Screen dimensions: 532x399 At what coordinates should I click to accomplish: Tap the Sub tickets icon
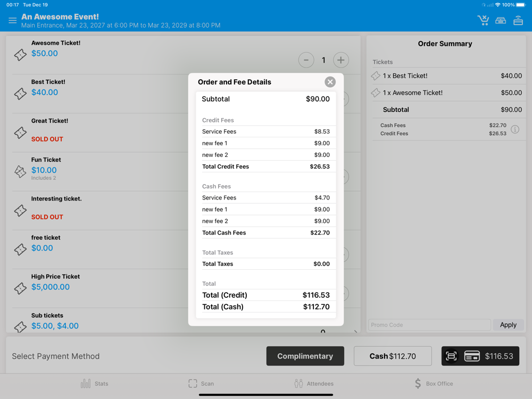20,327
